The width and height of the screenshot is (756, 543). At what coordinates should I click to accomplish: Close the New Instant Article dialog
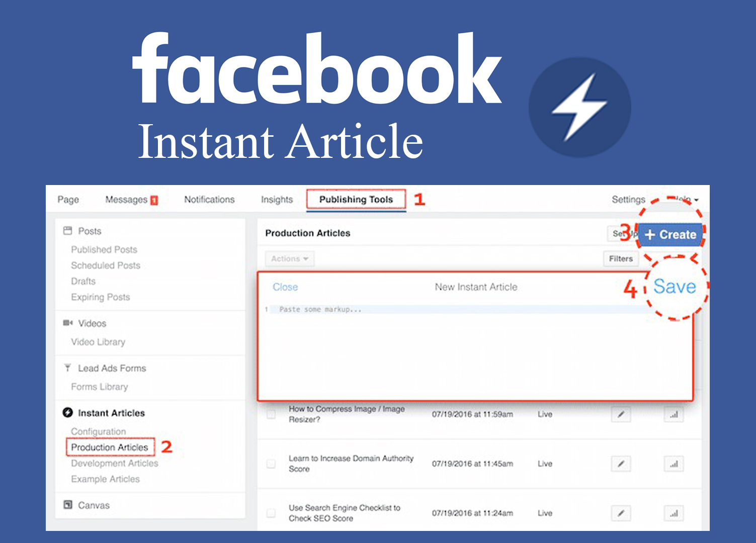285,287
